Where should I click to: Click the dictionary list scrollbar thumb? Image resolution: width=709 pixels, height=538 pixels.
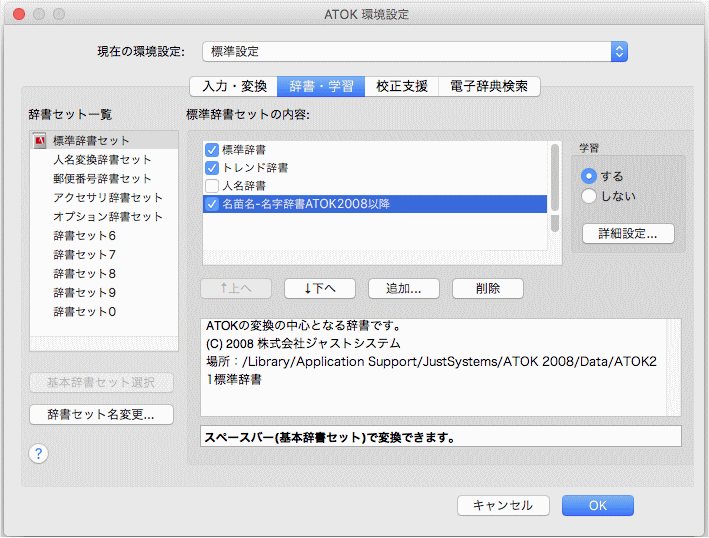[x=555, y=177]
